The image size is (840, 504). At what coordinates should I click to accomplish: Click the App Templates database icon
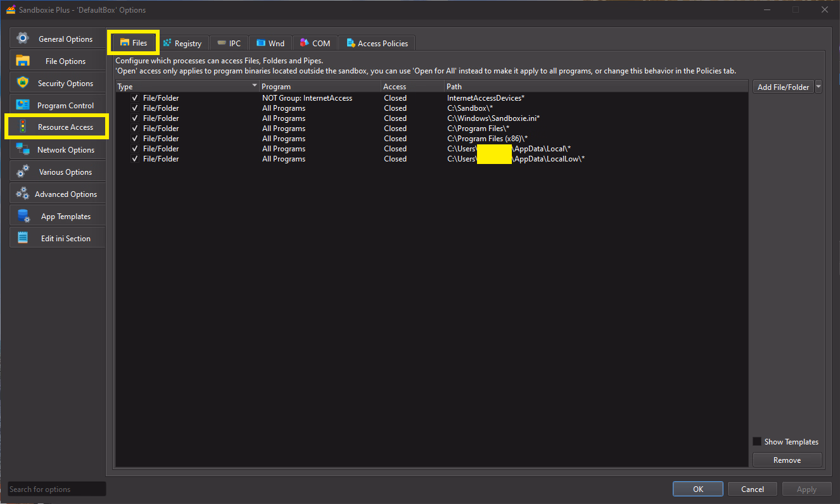click(x=23, y=216)
